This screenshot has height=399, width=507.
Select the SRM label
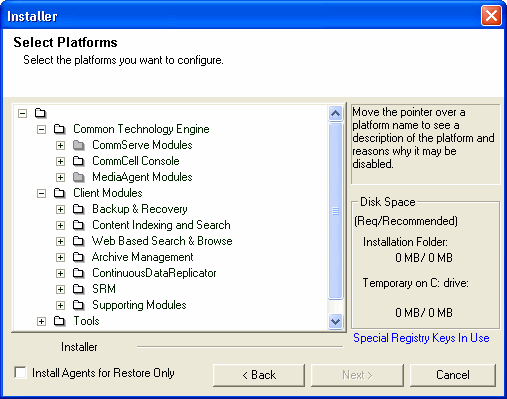(104, 289)
